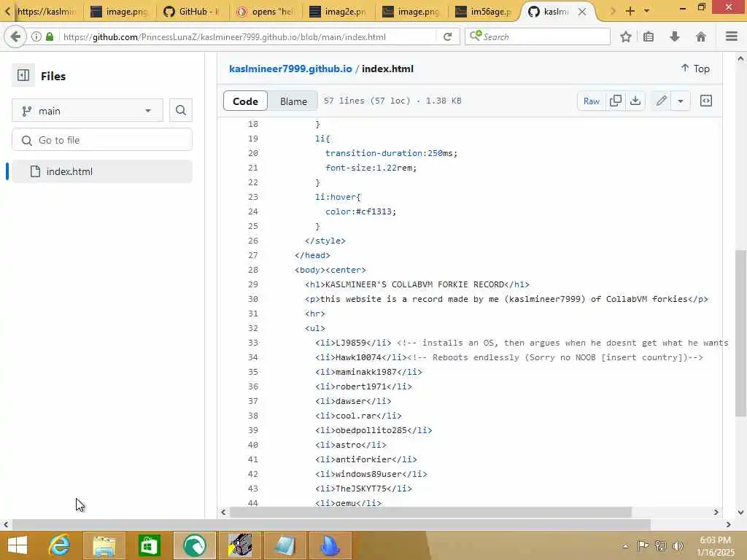The image size is (747, 560).
Task: Bookmark this page with the star icon
Action: pos(625,36)
